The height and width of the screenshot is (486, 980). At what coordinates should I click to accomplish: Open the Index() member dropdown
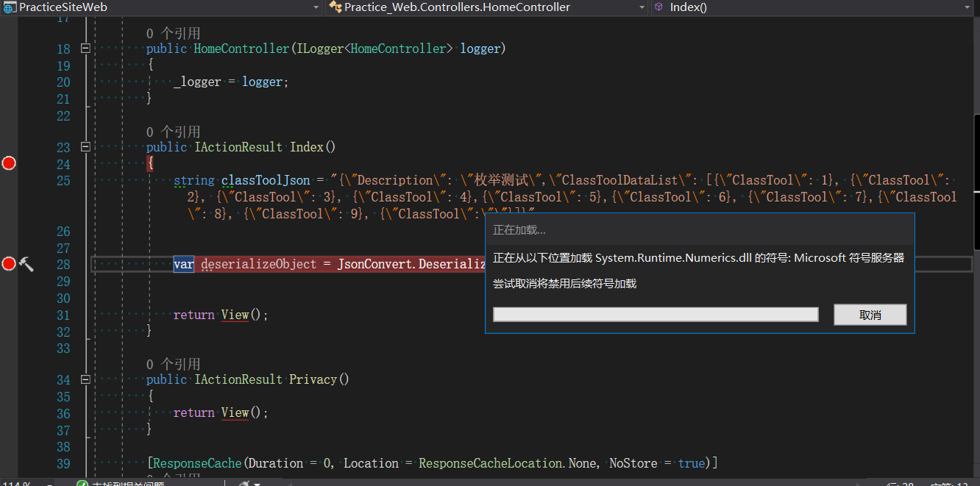(x=969, y=7)
